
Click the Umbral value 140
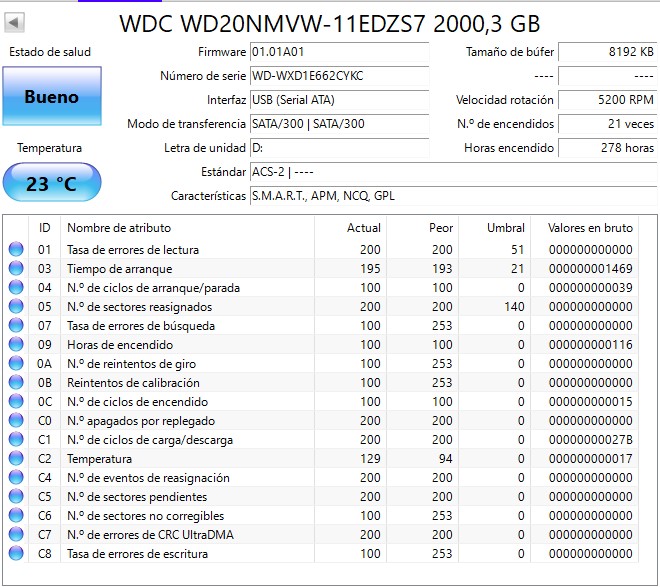(514, 306)
